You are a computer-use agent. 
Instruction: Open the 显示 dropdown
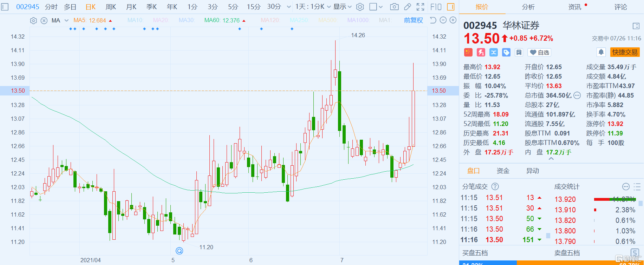click(343, 7)
